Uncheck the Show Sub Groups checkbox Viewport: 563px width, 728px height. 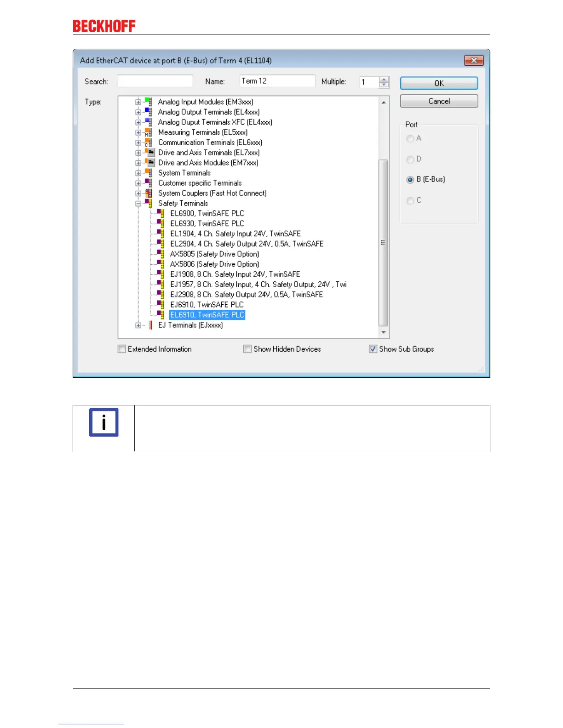[x=373, y=349]
